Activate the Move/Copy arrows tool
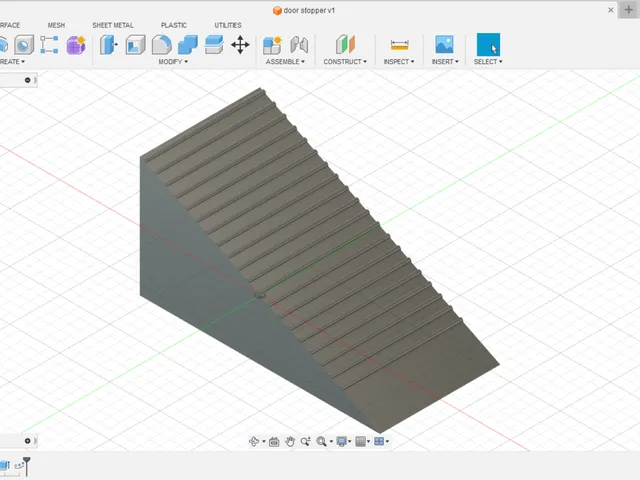This screenshot has height=480, width=640. pyautogui.click(x=240, y=45)
